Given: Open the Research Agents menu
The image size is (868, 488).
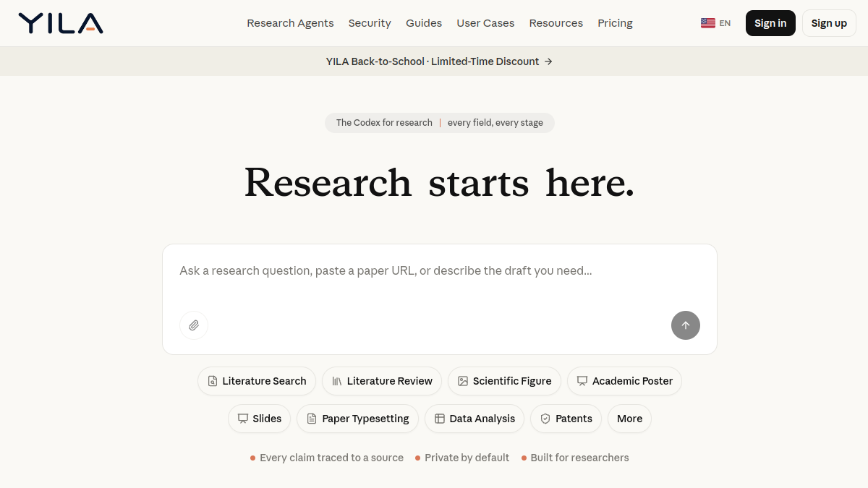Looking at the screenshot, I should 290,23.
